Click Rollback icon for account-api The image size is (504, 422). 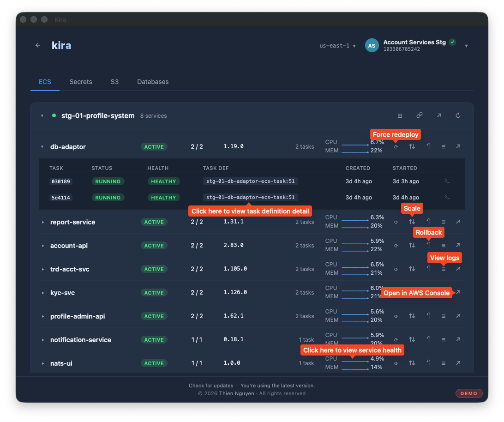point(428,245)
